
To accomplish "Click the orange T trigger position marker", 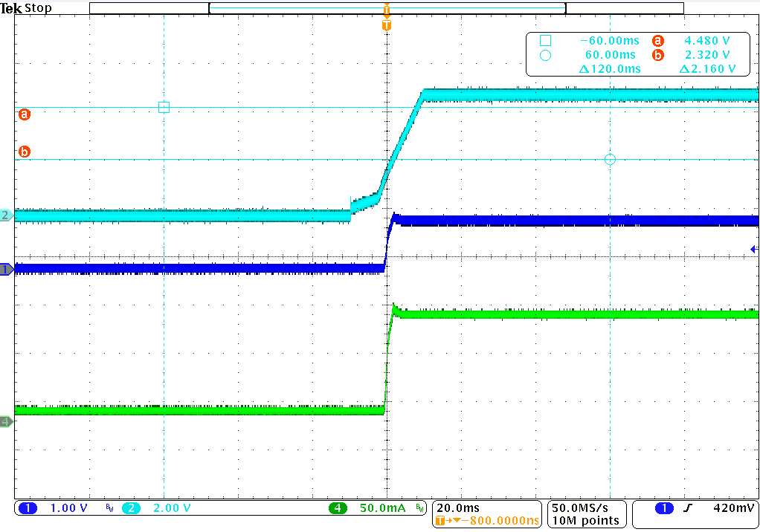I will click(386, 25).
